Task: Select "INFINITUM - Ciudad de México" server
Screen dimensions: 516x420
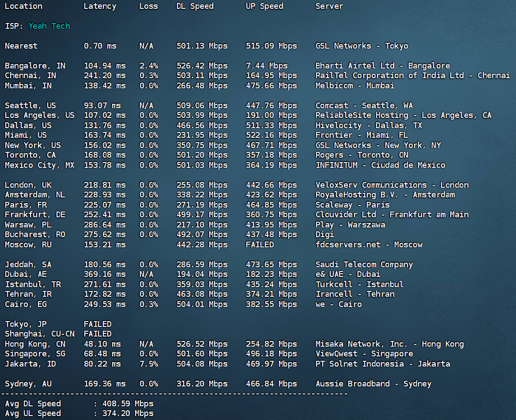Action: point(380,165)
